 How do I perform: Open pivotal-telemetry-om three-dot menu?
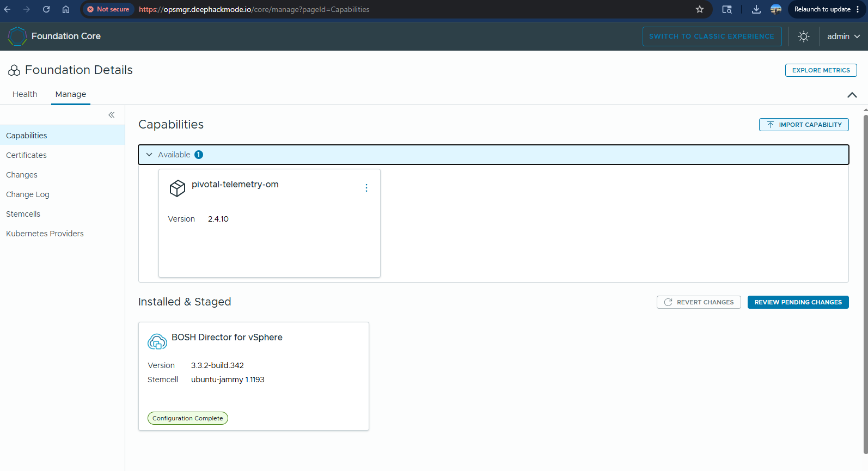coord(366,188)
